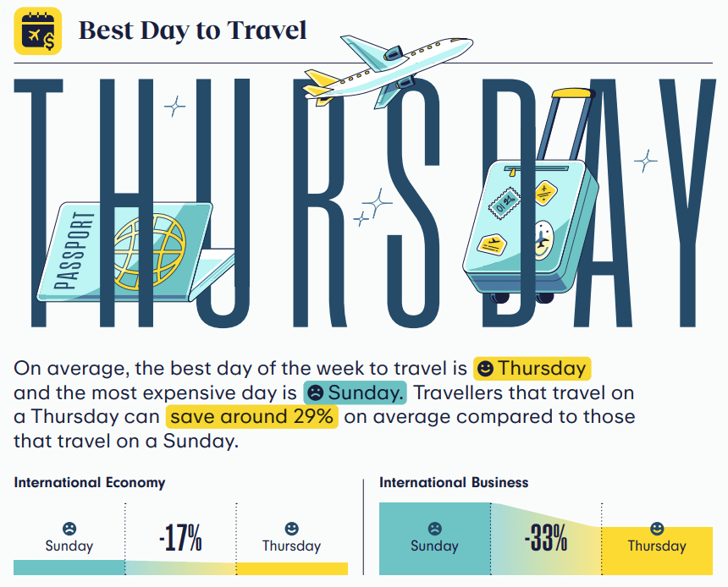Viewport: 728px width, 587px height.
Task: Click the smiley face in Business Thursday block
Action: [657, 529]
